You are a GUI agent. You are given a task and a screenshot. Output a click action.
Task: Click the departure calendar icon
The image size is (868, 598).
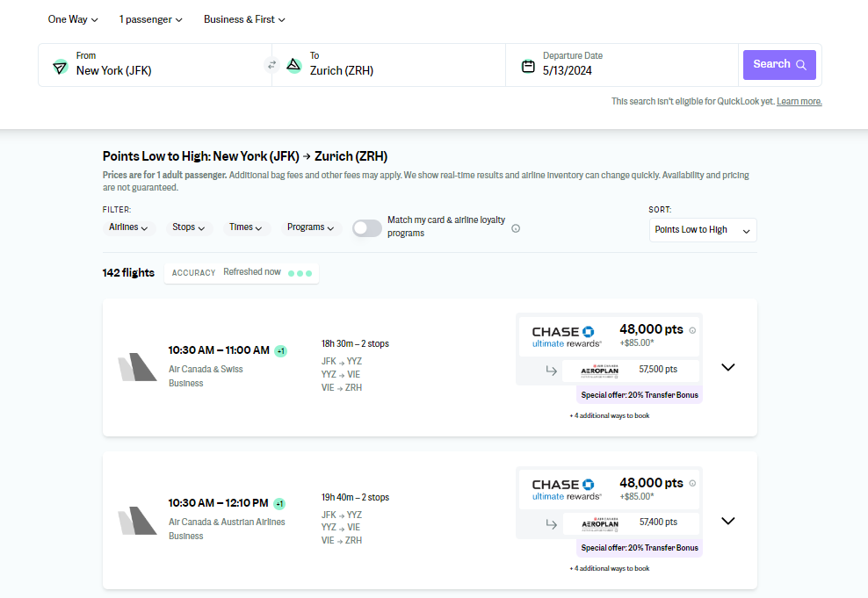[x=528, y=66]
